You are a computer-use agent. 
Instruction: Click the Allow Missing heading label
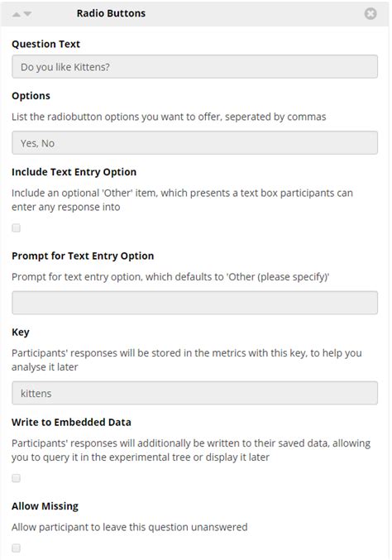45,506
